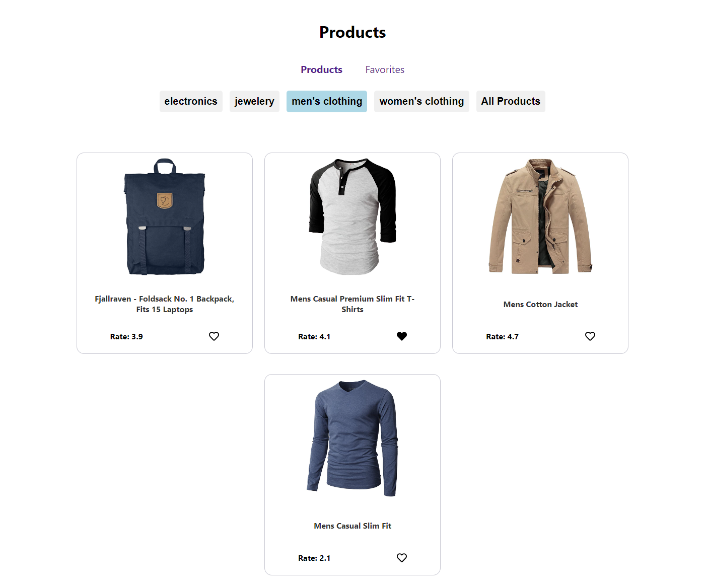Viewport: 705px width, 588px height.
Task: Show All Products
Action: 511,101
